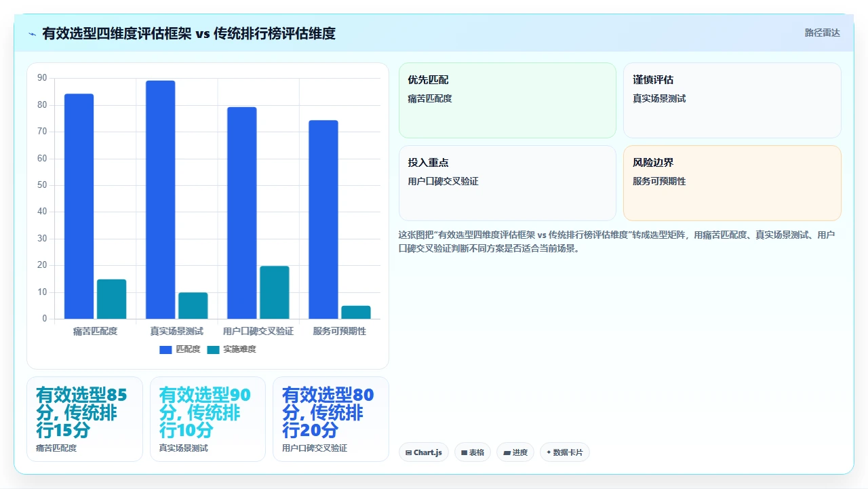This screenshot has width=868, height=489.
Task: Click 服务可预期性 text in 风险边界 card
Action: point(659,181)
